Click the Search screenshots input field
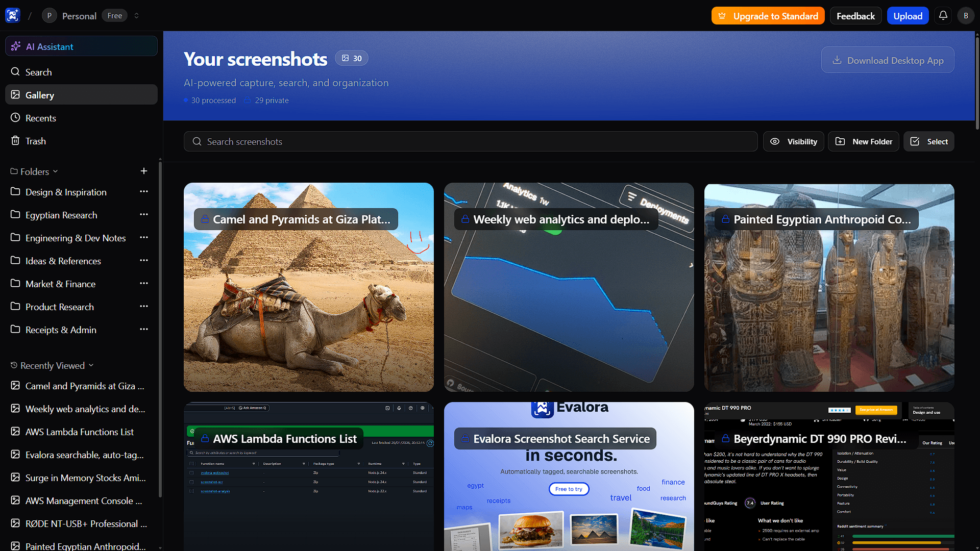The width and height of the screenshot is (980, 551). tap(471, 141)
